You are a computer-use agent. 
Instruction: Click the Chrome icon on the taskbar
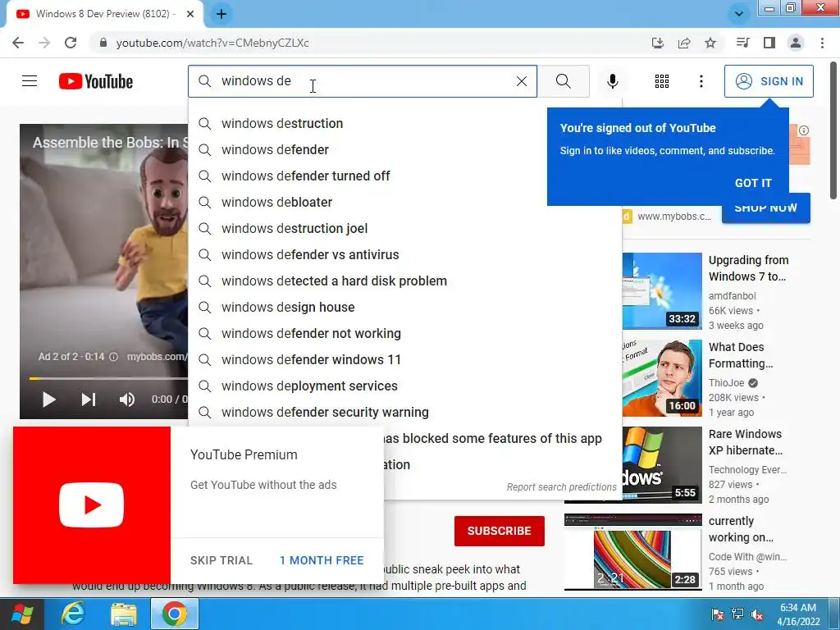tap(174, 614)
